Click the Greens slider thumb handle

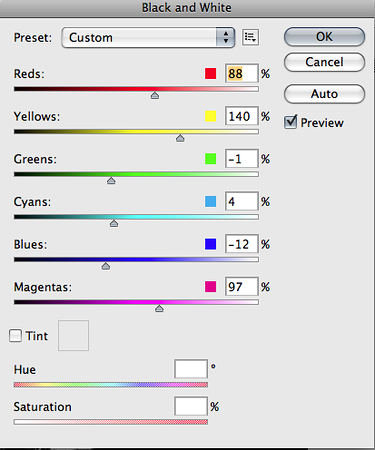coord(111,181)
